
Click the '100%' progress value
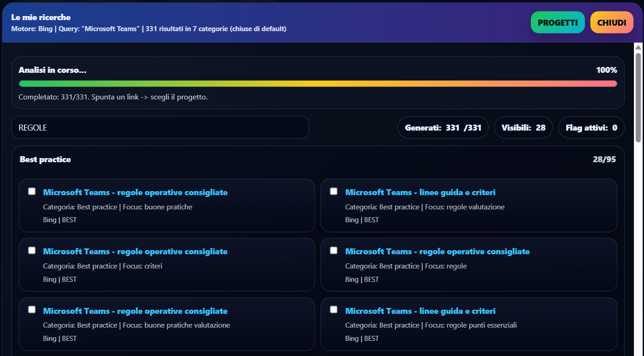(606, 70)
